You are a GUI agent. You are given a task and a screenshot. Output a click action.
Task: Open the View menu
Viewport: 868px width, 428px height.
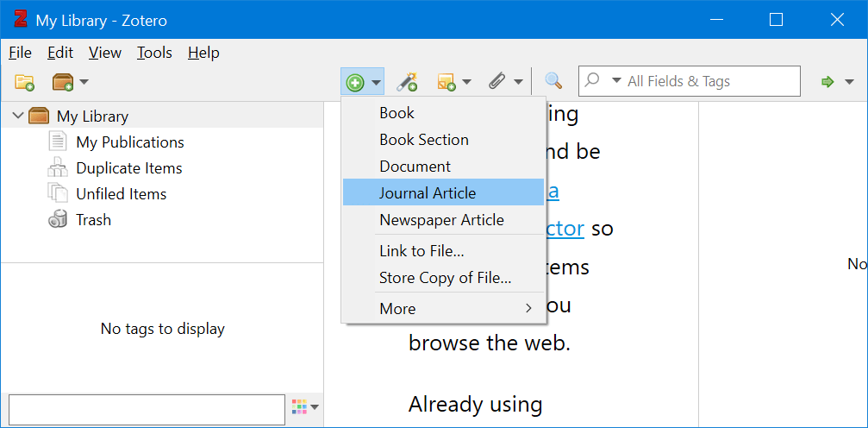pyautogui.click(x=105, y=53)
